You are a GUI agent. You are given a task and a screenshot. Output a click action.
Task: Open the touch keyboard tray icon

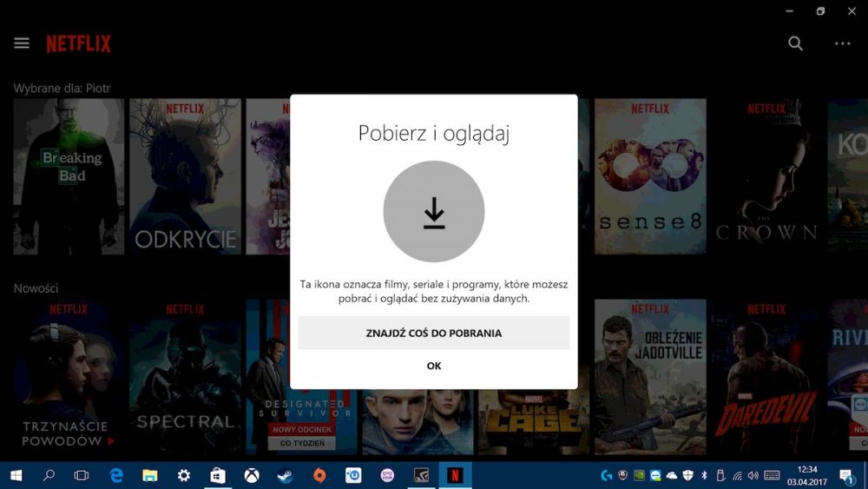click(772, 475)
